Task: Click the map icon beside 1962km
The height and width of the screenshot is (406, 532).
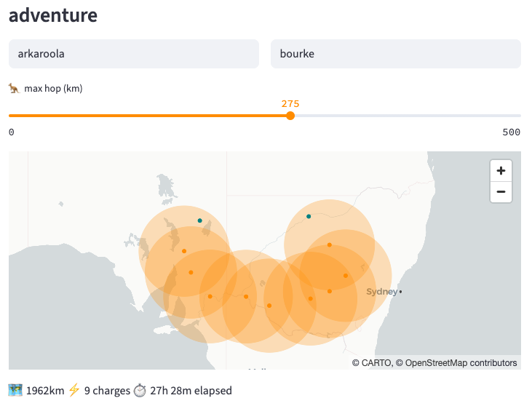Action: pyautogui.click(x=15, y=391)
